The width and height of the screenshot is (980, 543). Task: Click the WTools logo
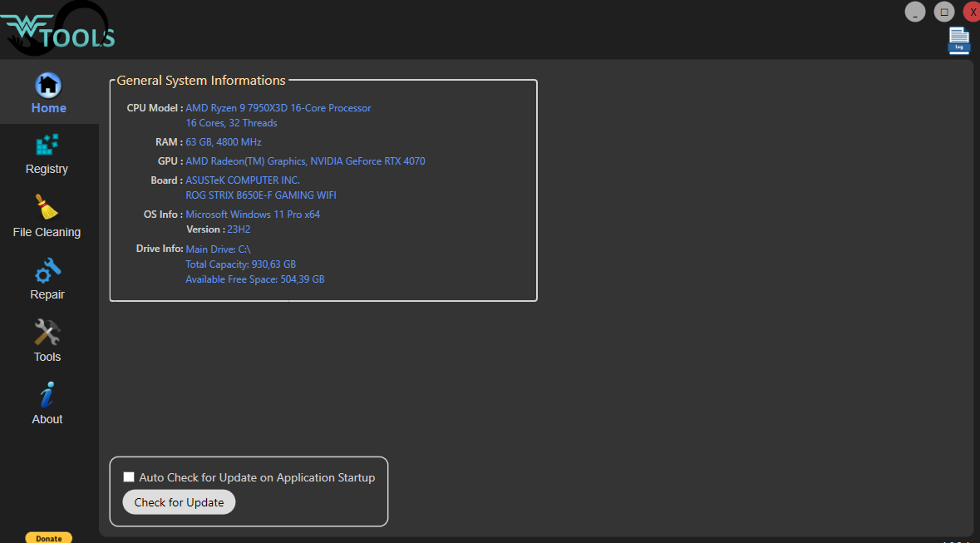58,29
